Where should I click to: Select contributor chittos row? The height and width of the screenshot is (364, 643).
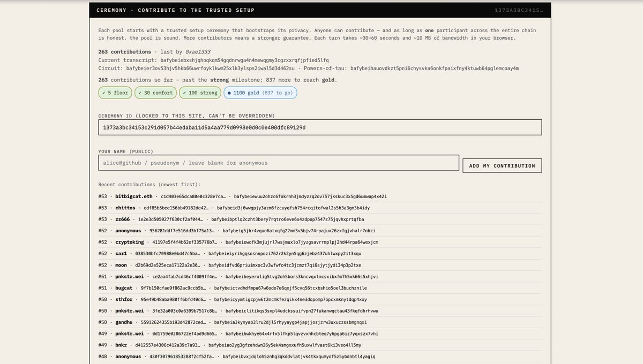point(320,208)
